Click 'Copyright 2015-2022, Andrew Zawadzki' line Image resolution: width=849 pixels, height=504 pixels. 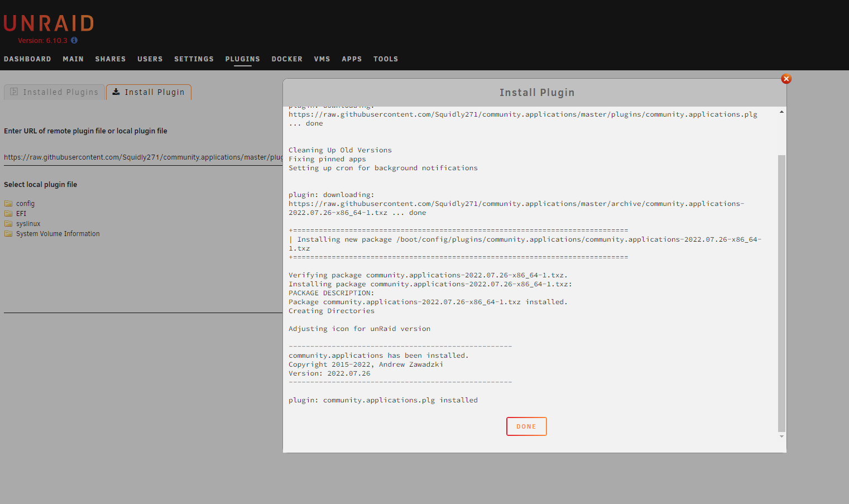(x=366, y=364)
